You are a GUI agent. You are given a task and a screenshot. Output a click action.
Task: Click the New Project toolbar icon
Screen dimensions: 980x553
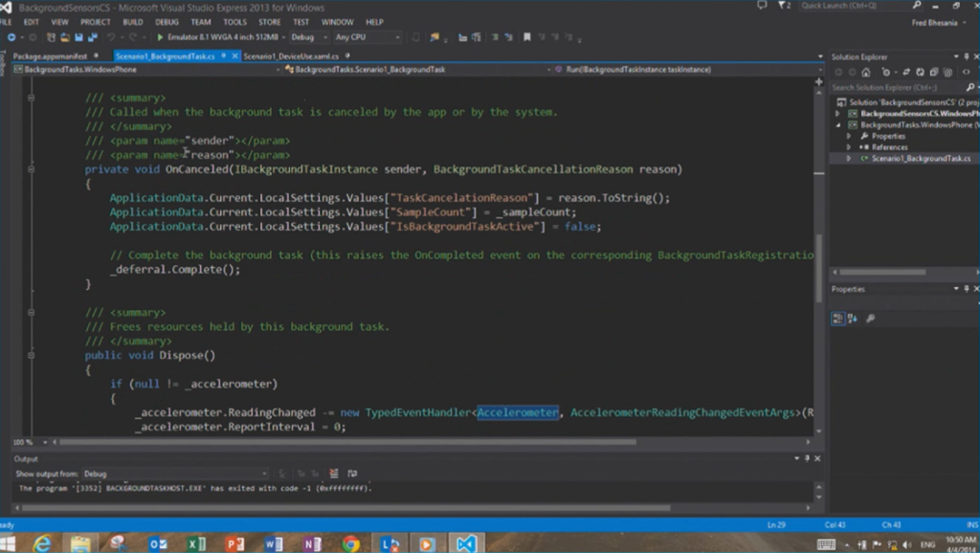coord(52,37)
